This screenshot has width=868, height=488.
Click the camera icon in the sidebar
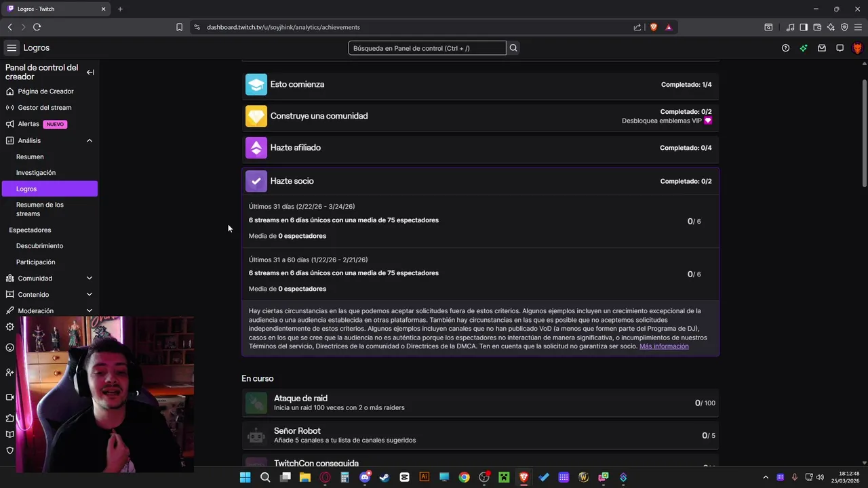pos(9,397)
